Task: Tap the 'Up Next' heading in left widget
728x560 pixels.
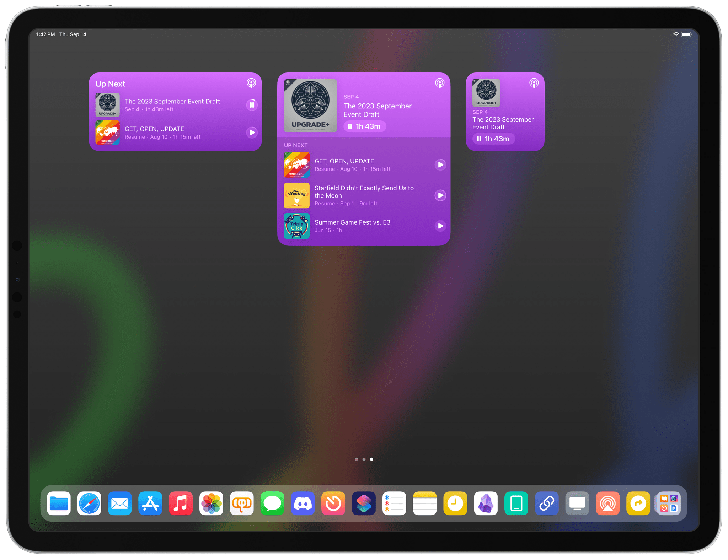Action: [x=111, y=84]
